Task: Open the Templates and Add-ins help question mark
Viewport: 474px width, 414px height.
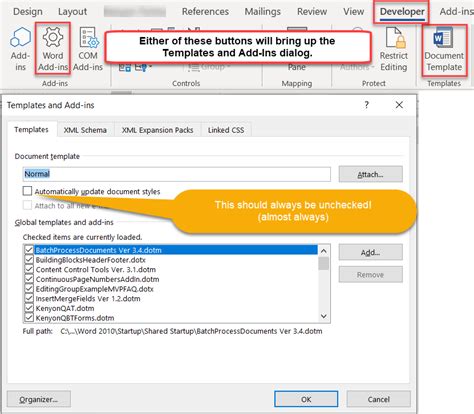Action: pyautogui.click(x=367, y=105)
